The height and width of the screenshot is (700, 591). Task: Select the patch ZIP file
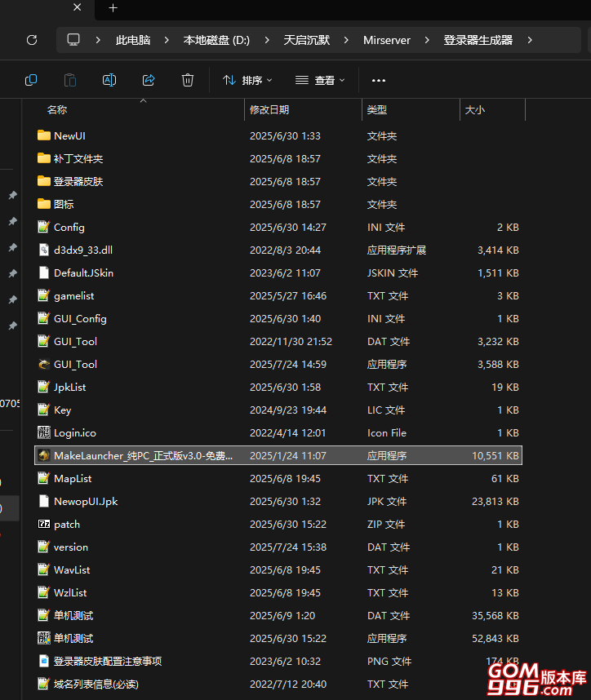pos(67,525)
